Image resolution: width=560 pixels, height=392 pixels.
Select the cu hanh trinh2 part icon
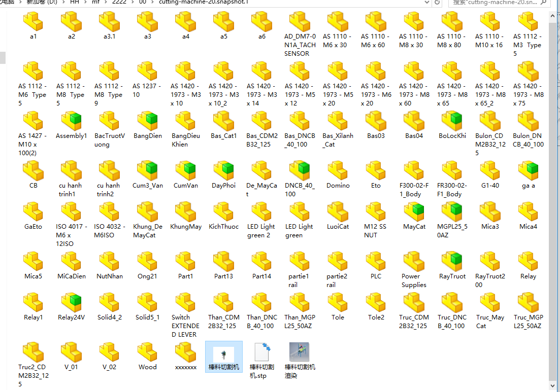(x=109, y=170)
